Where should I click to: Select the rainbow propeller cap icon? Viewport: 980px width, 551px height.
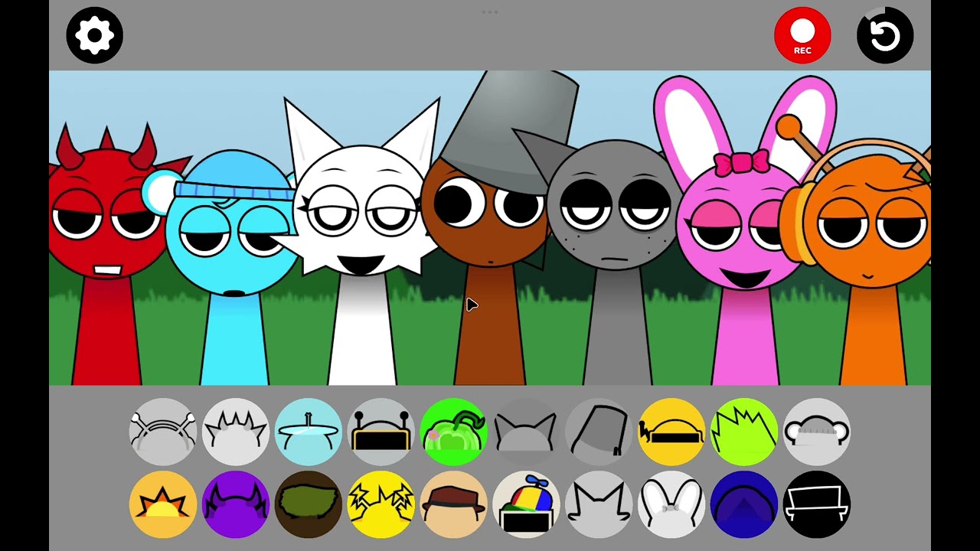526,504
